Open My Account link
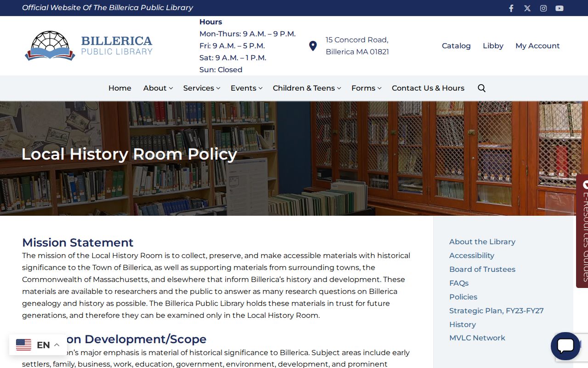The height and width of the screenshot is (368, 588). pyautogui.click(x=537, y=46)
